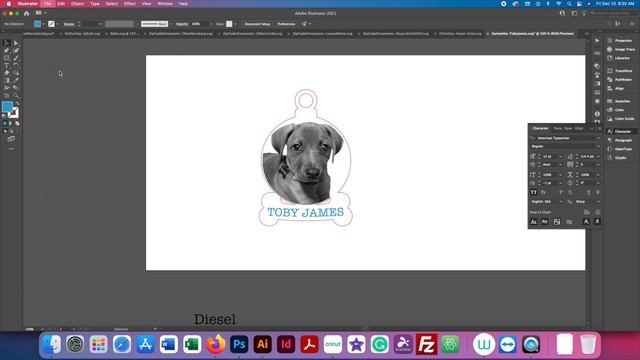This screenshot has height=360, width=640.
Task: Select the Eyedropper tool
Action: [16, 80]
